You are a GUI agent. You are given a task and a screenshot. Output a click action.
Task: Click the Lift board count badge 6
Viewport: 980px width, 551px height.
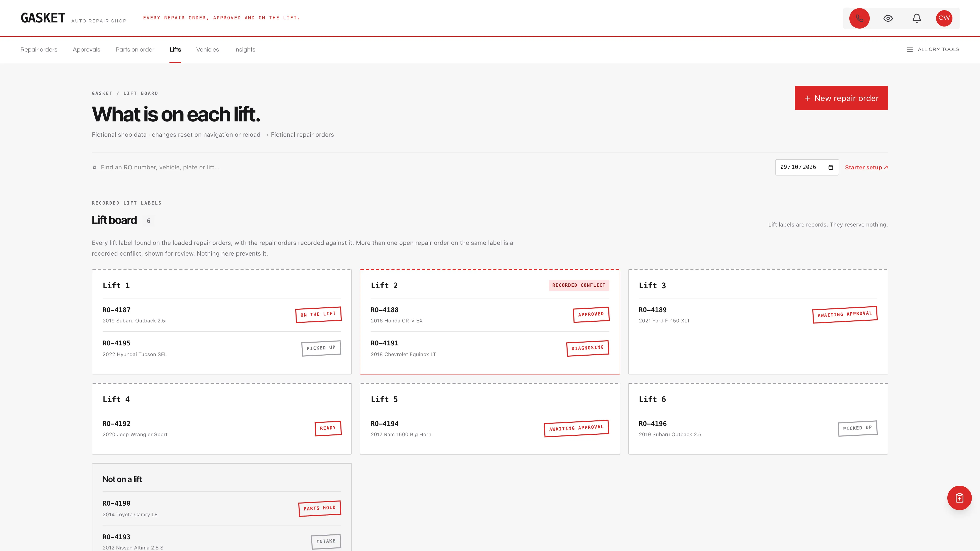coord(148,221)
